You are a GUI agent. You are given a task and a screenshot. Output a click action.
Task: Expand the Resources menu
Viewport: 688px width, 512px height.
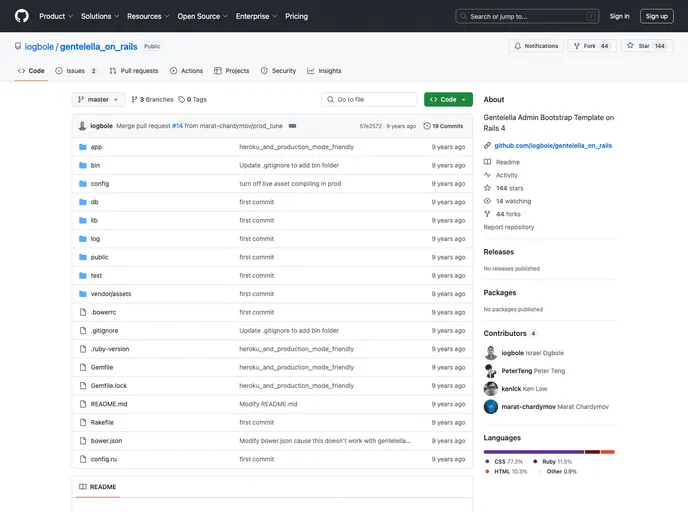(x=148, y=16)
